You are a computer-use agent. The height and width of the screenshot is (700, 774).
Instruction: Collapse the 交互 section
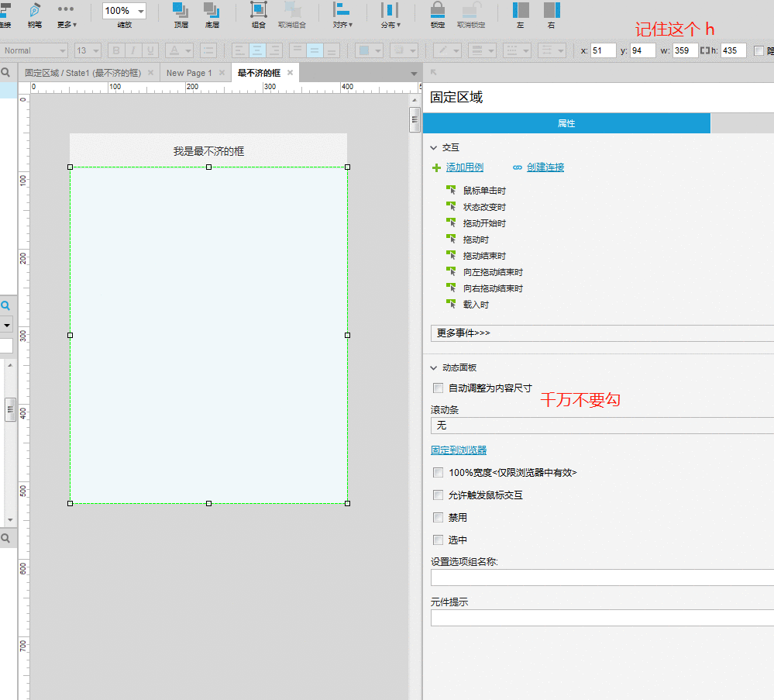click(433, 148)
